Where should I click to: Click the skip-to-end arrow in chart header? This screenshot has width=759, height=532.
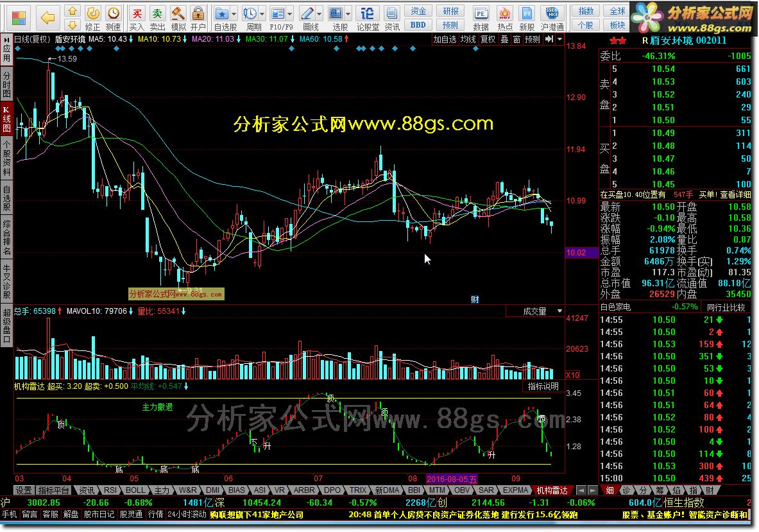coord(549,39)
